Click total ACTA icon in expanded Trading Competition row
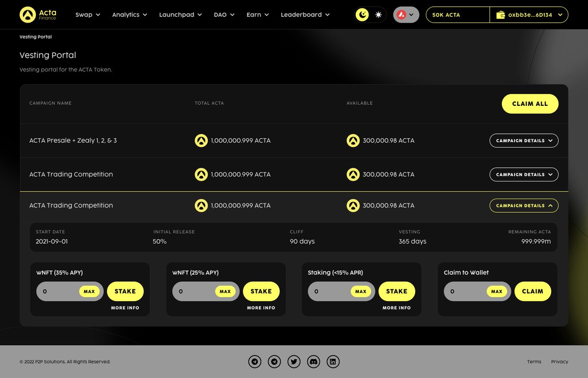Screen dimensions: 588x378 tap(201, 205)
